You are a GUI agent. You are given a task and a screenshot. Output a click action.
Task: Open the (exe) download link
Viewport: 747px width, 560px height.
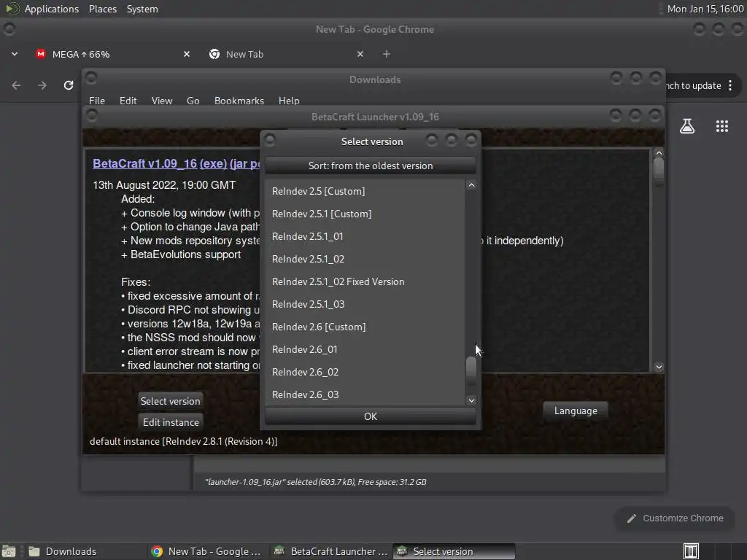pos(214,163)
